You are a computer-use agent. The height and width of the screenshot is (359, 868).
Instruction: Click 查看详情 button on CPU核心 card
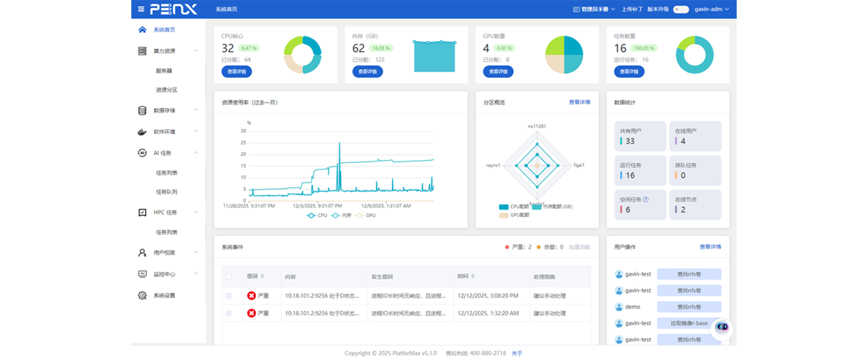click(x=237, y=71)
